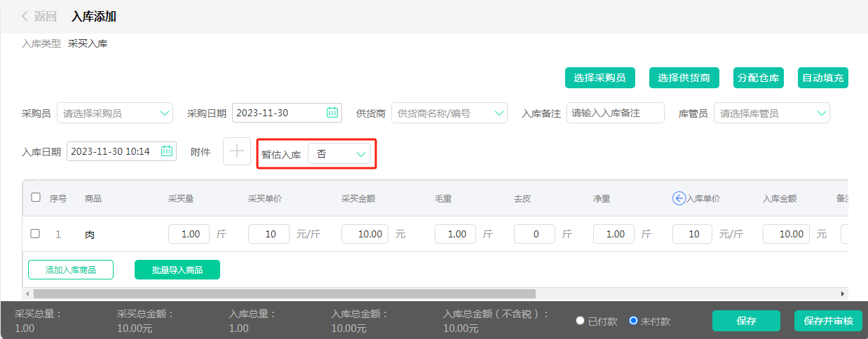The image size is (868, 339).
Task: Open calendar icon in 采购日期 field
Action: point(332,113)
